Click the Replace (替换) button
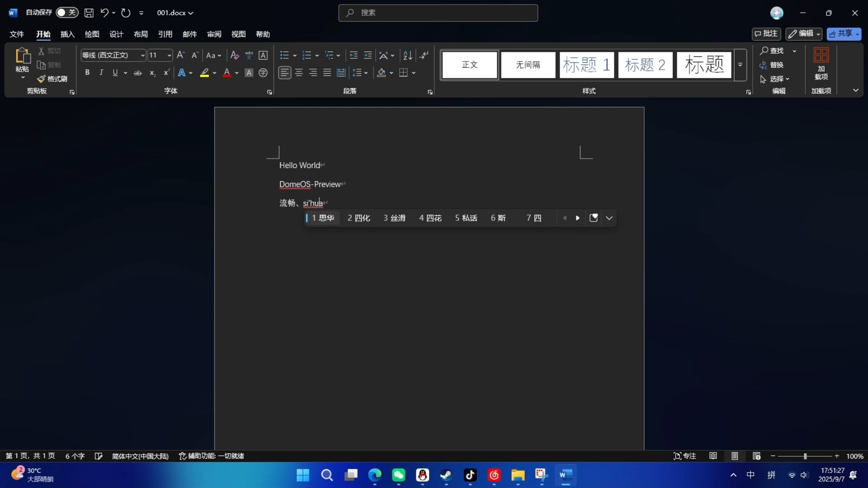868x488 pixels. 771,65
